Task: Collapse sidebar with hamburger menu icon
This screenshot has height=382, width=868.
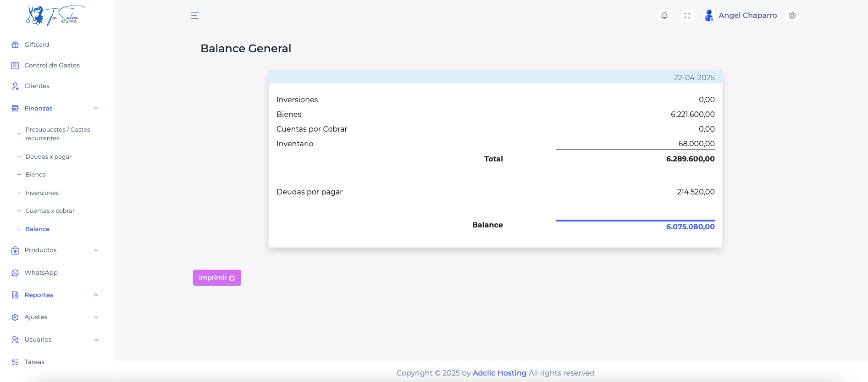Action: point(195,16)
